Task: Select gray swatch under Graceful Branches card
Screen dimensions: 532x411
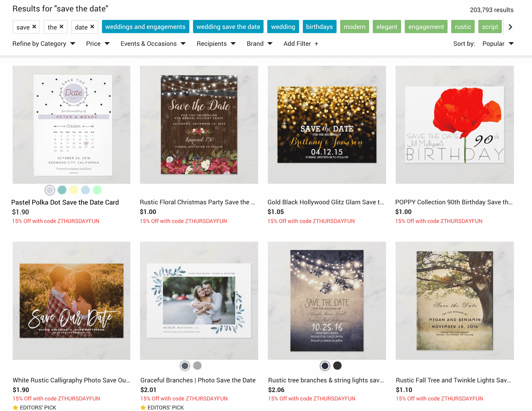Action: [198, 366]
